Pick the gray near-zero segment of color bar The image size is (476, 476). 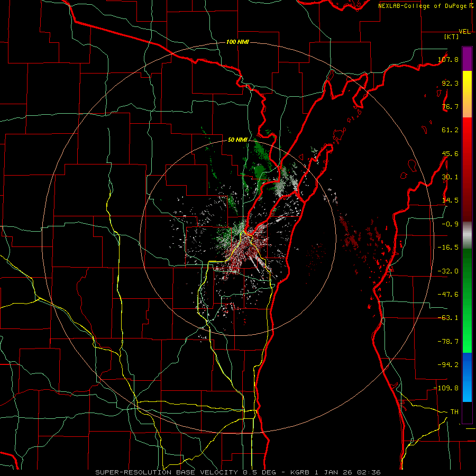[x=467, y=235]
